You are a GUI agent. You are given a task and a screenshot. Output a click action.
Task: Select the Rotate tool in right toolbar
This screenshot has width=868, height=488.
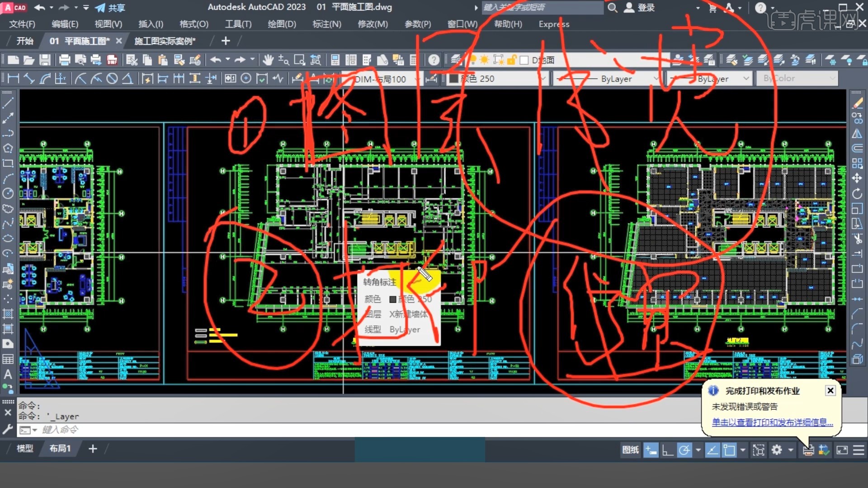click(857, 193)
